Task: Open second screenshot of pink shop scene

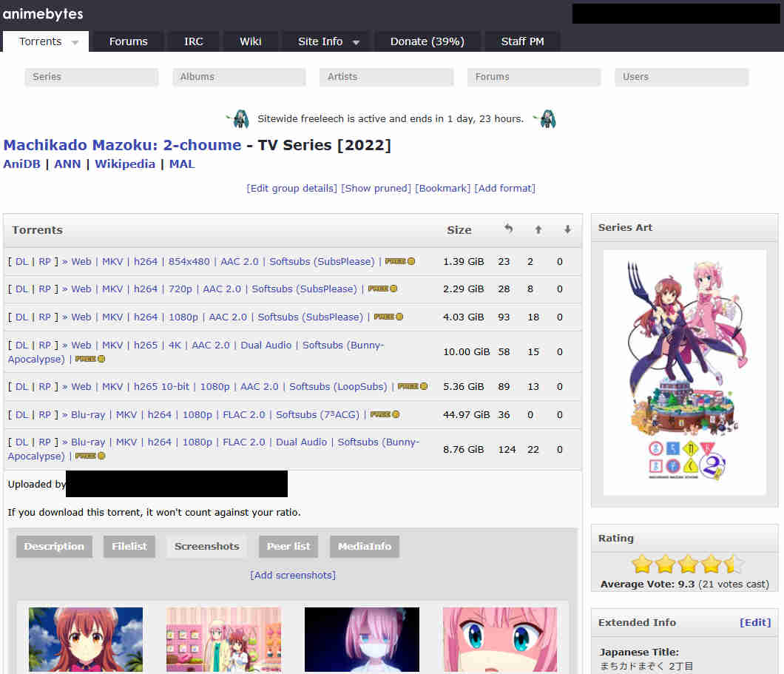Action: [223, 639]
